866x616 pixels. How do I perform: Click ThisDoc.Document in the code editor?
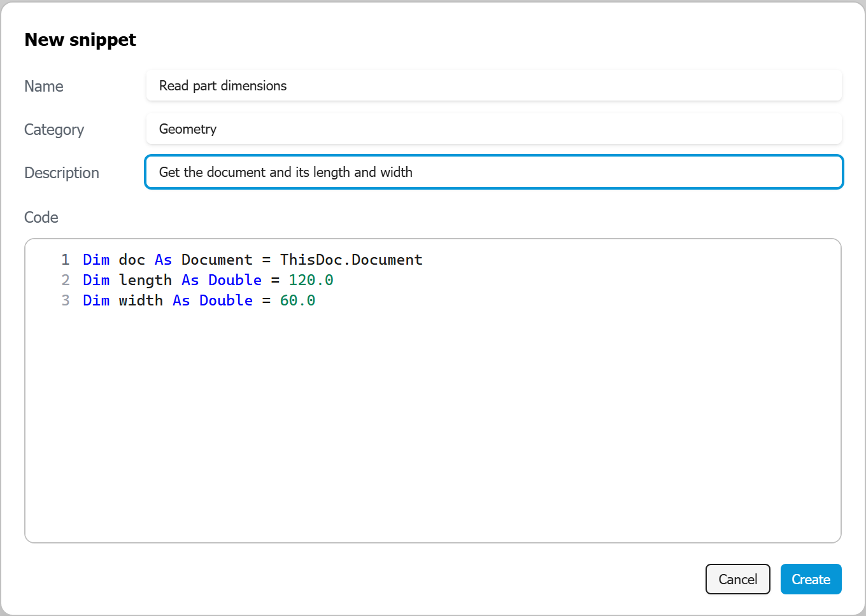click(x=351, y=260)
